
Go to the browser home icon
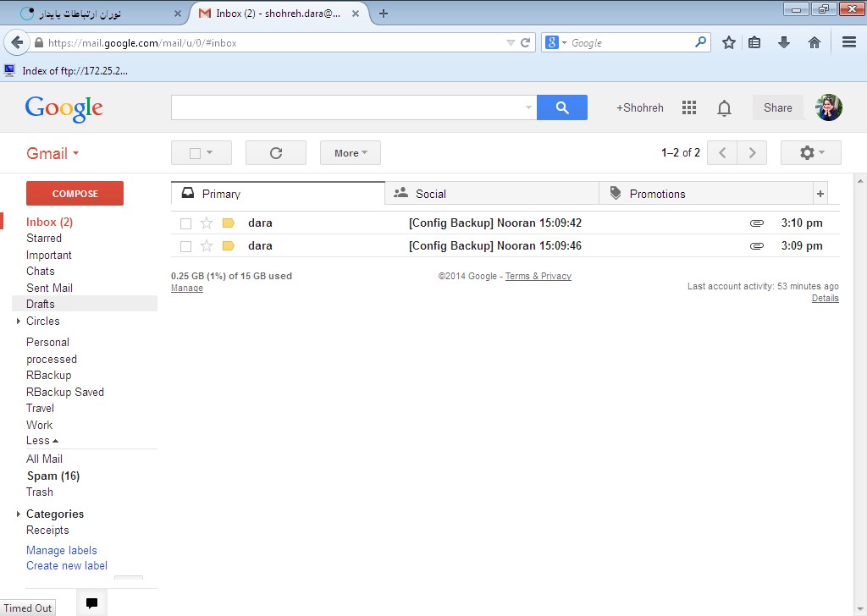814,42
